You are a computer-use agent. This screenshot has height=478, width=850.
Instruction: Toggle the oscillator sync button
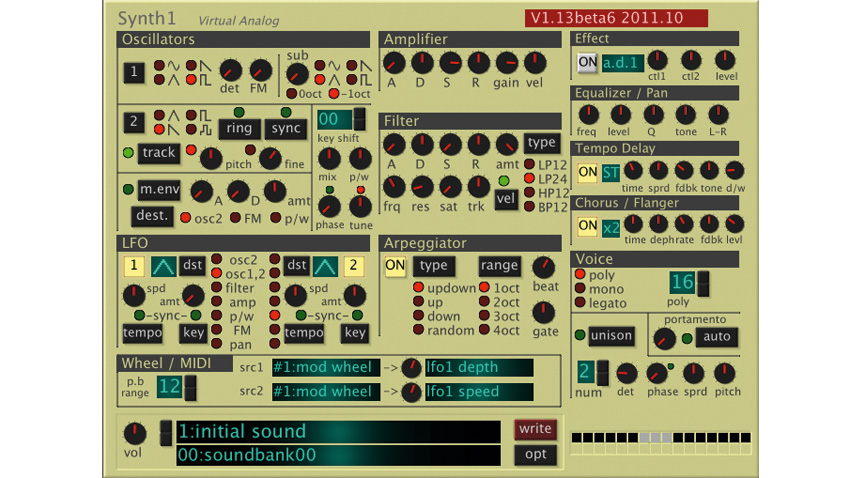tap(286, 128)
